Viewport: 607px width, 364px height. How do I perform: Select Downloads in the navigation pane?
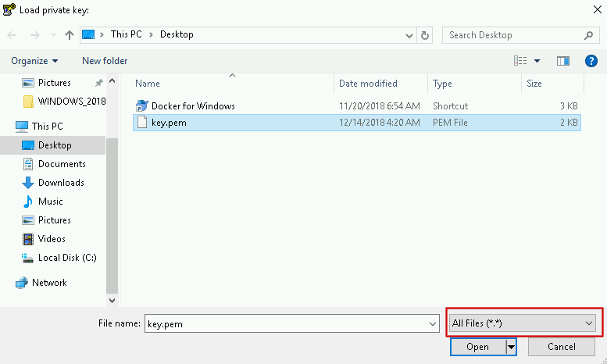coord(61,183)
